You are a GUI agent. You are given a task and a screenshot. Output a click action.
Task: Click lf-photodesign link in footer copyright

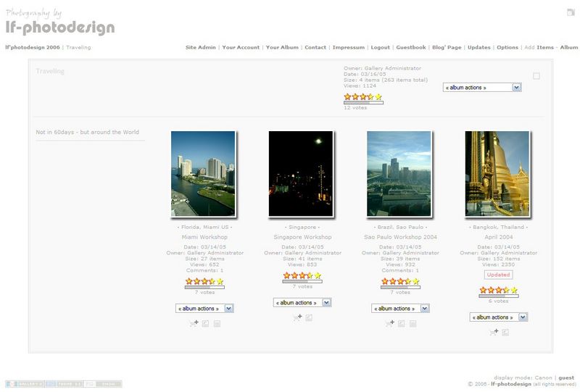[x=511, y=384]
